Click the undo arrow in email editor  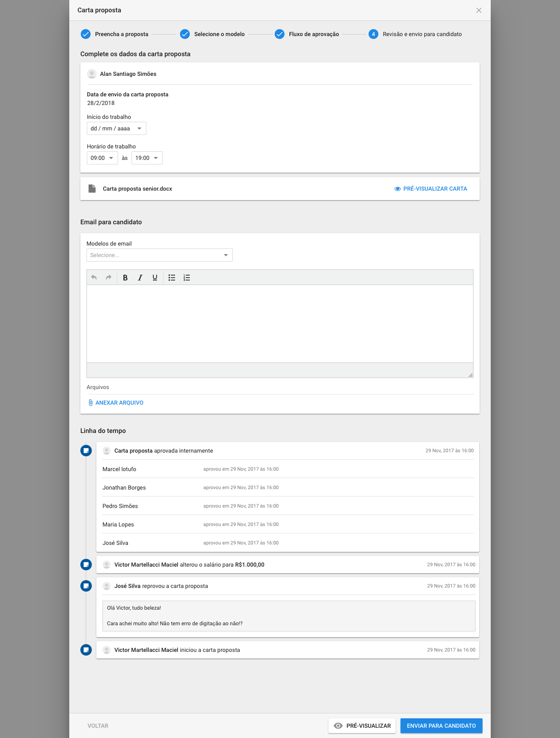coord(94,278)
